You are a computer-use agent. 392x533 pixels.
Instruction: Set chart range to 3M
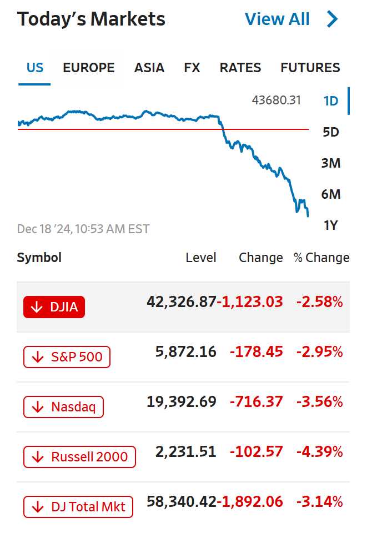(x=331, y=163)
